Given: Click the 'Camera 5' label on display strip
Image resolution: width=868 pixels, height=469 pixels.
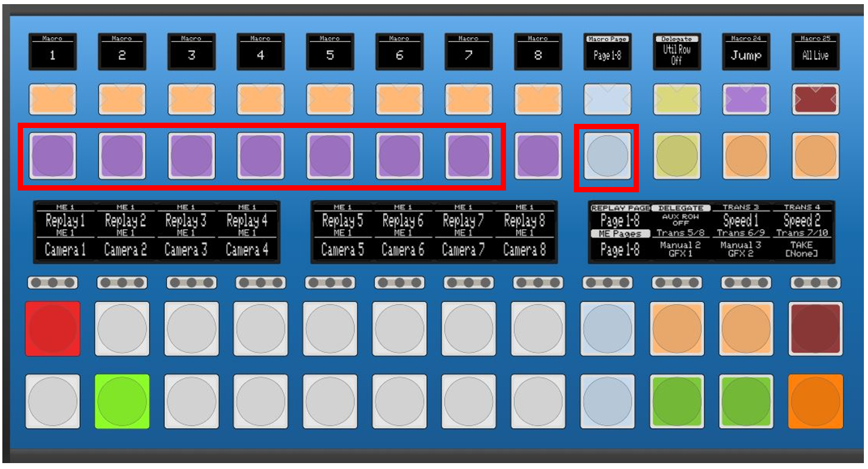Looking at the screenshot, I should tap(342, 250).
